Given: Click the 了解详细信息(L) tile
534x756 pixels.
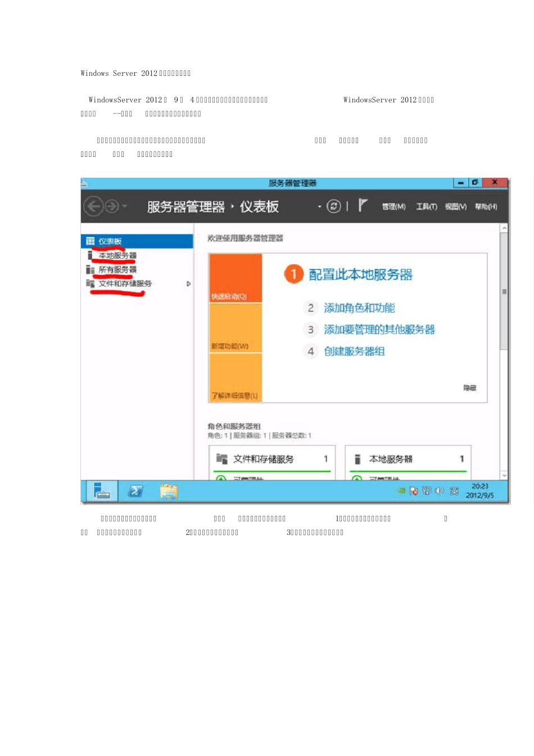Looking at the screenshot, I should click(236, 377).
